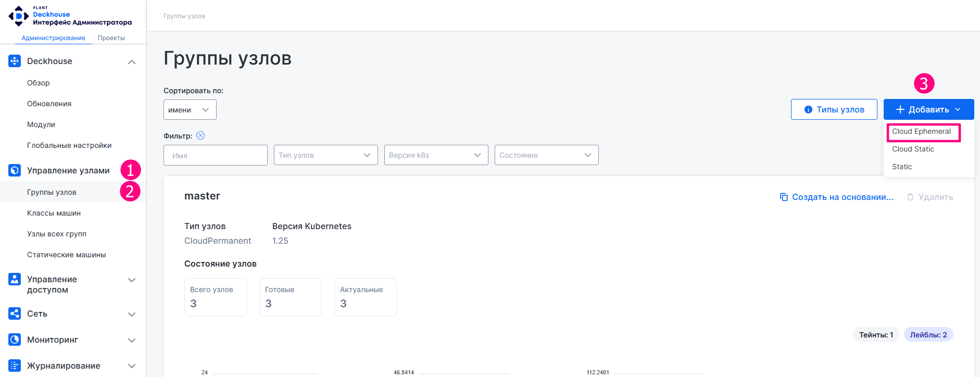Viewport: 980px width, 377px height.
Task: Focus the Имя filter input field
Action: [216, 155]
